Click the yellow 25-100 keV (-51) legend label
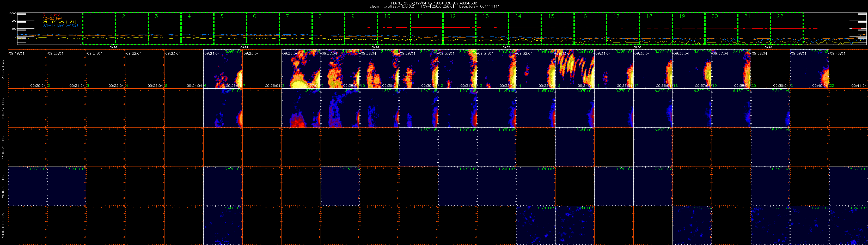Viewport: 868px width, 245px height. point(59,22)
